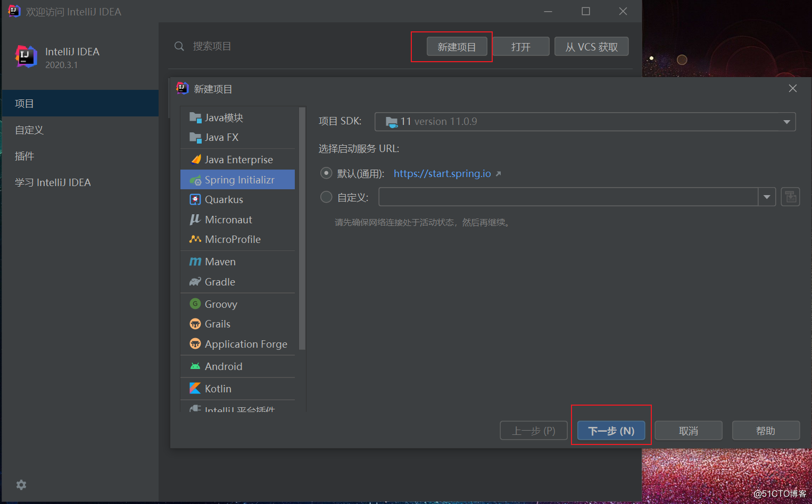Select the Groovy project generator
This screenshot has height=504, width=812.
219,304
